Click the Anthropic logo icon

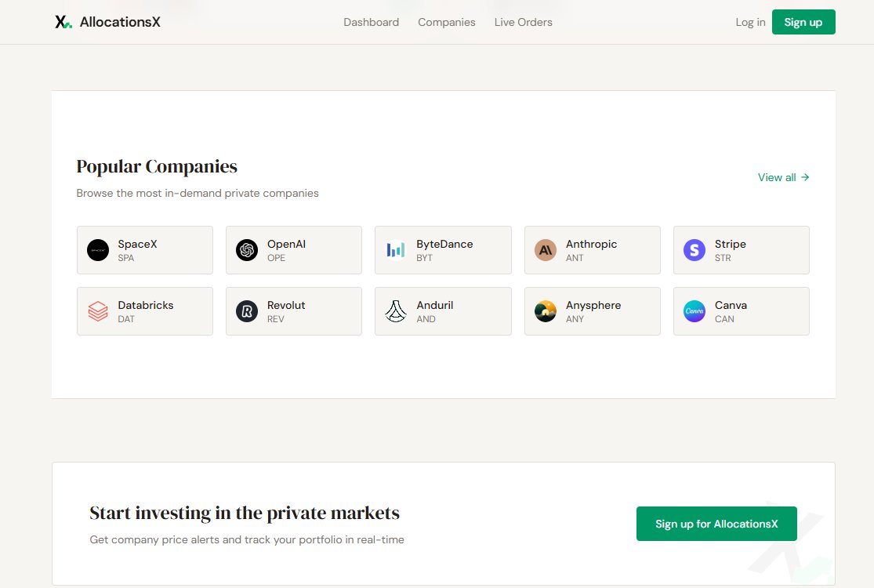tap(546, 250)
